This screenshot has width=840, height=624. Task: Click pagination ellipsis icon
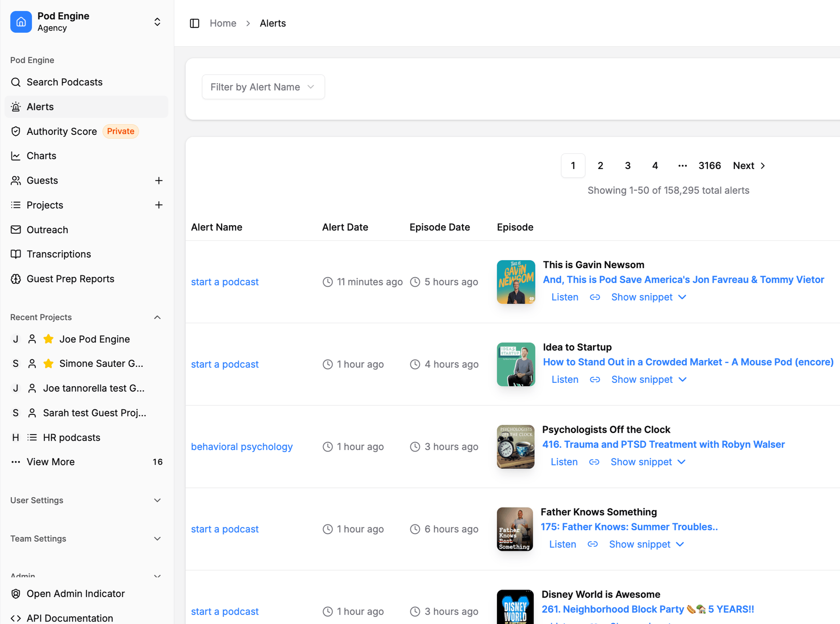tap(682, 166)
